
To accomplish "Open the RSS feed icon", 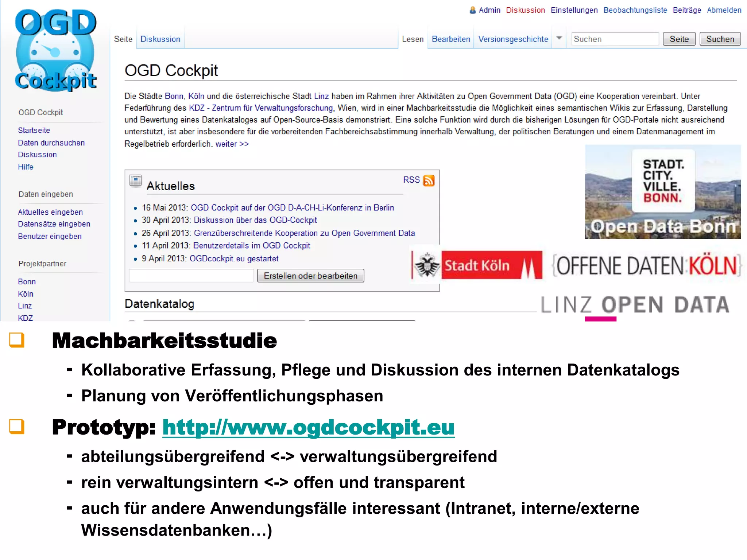I will click(x=429, y=180).
